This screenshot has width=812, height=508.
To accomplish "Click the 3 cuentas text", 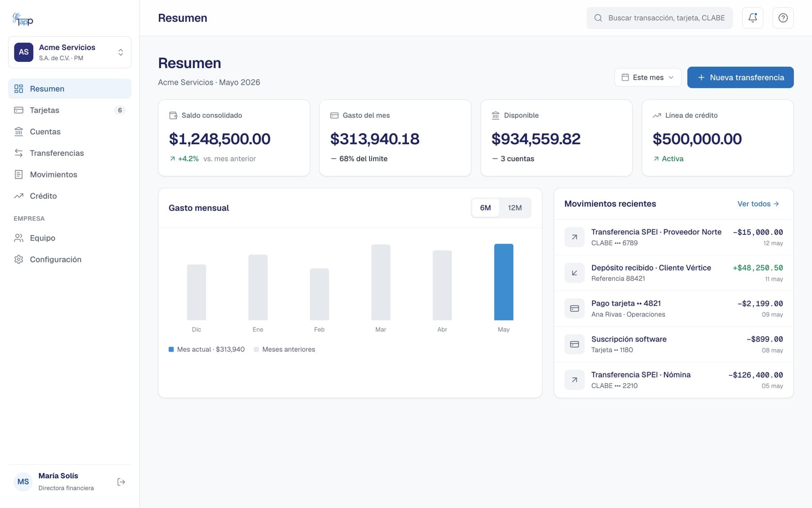I will coord(517,158).
